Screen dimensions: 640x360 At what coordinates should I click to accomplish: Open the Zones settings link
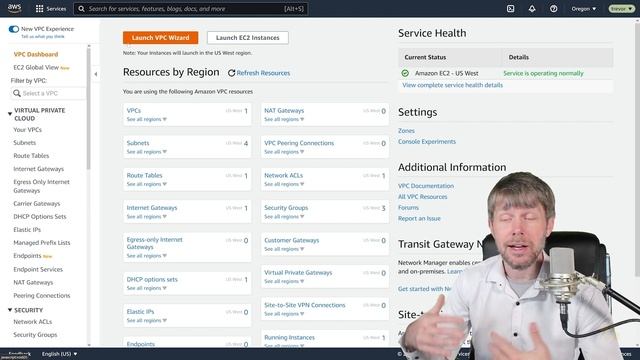[x=406, y=131]
